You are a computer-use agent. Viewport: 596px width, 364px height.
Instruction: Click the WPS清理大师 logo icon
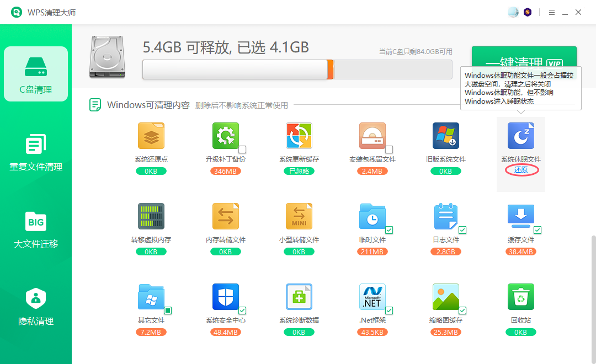(x=17, y=12)
